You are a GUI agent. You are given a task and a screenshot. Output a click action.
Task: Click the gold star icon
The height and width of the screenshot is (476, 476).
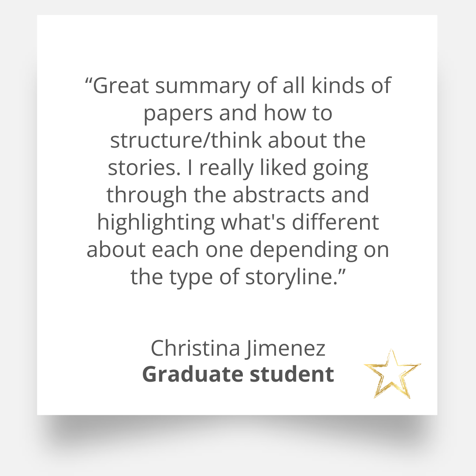click(392, 374)
